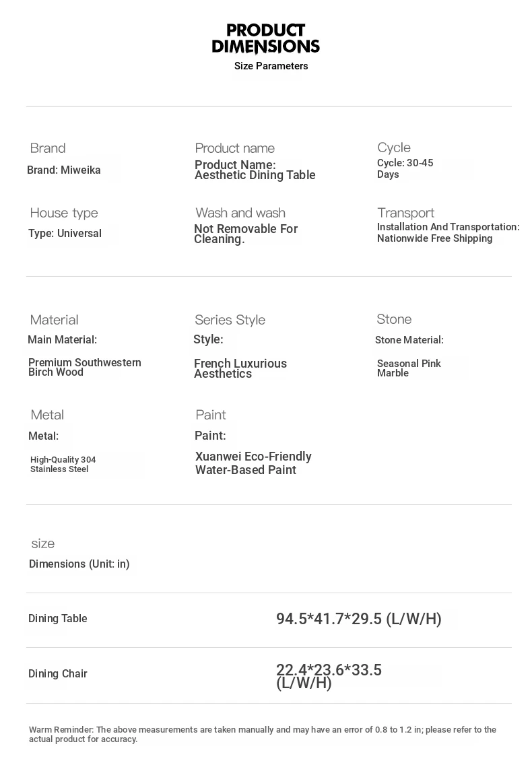This screenshot has width=532, height=771.
Task: Click Not Removable For Cleaning text
Action: 245,234
